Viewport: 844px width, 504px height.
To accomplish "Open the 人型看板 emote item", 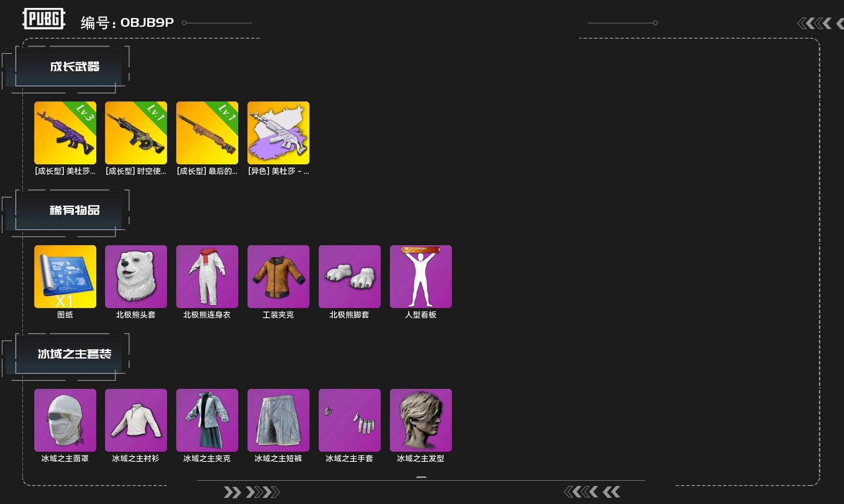I will (421, 276).
